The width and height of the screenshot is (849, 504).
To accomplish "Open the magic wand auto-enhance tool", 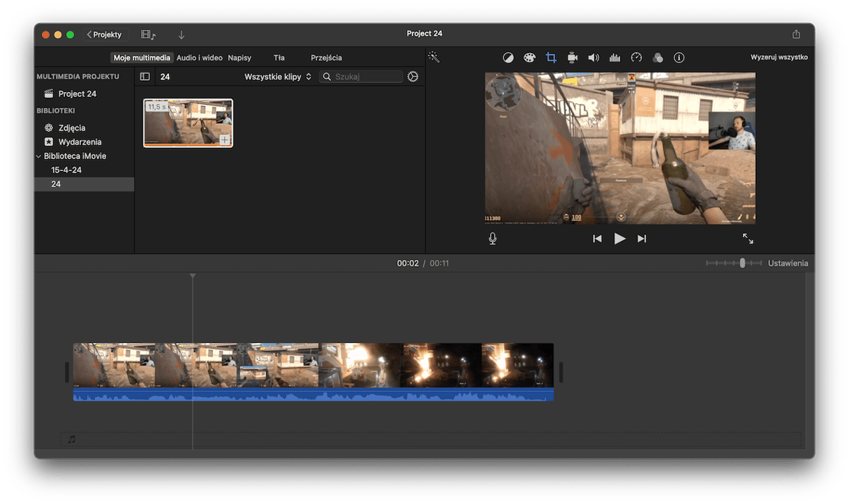I will pyautogui.click(x=434, y=57).
